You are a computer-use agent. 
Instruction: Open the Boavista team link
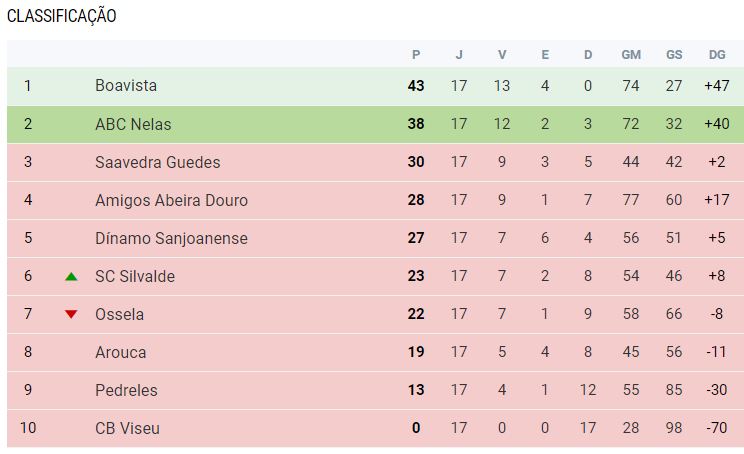(126, 86)
